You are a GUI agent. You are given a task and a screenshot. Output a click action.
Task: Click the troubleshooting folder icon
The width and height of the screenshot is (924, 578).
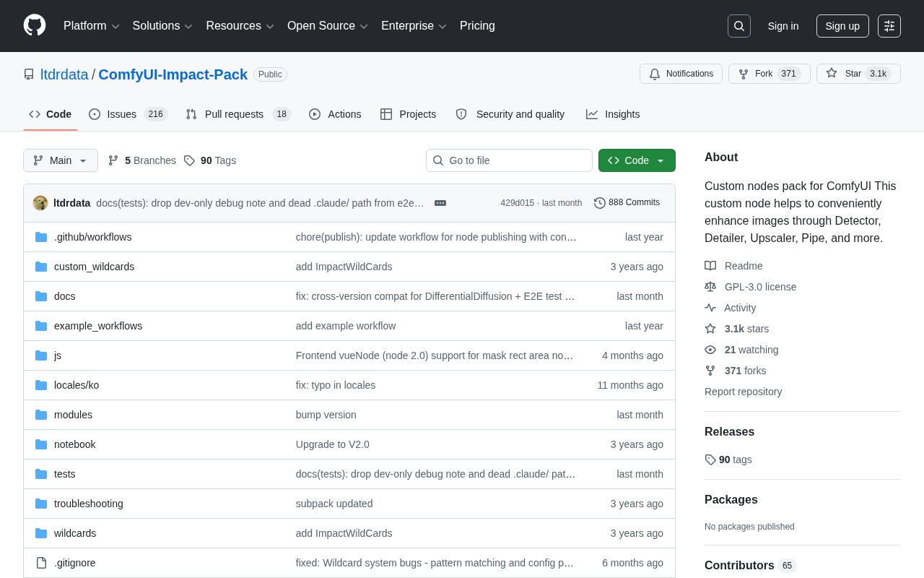tap(41, 504)
